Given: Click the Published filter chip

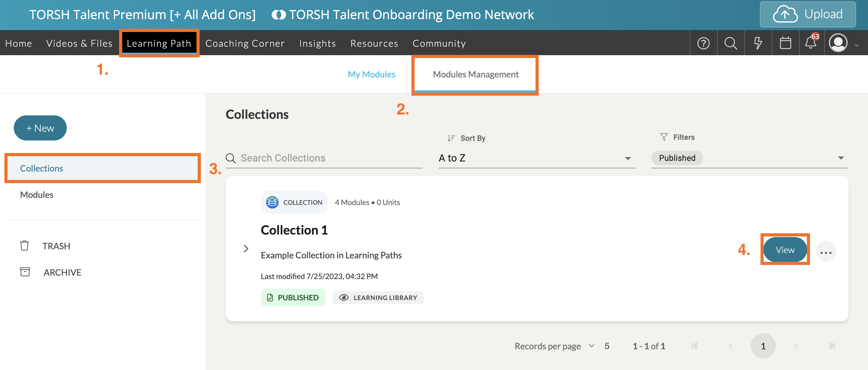Looking at the screenshot, I should click(x=677, y=158).
